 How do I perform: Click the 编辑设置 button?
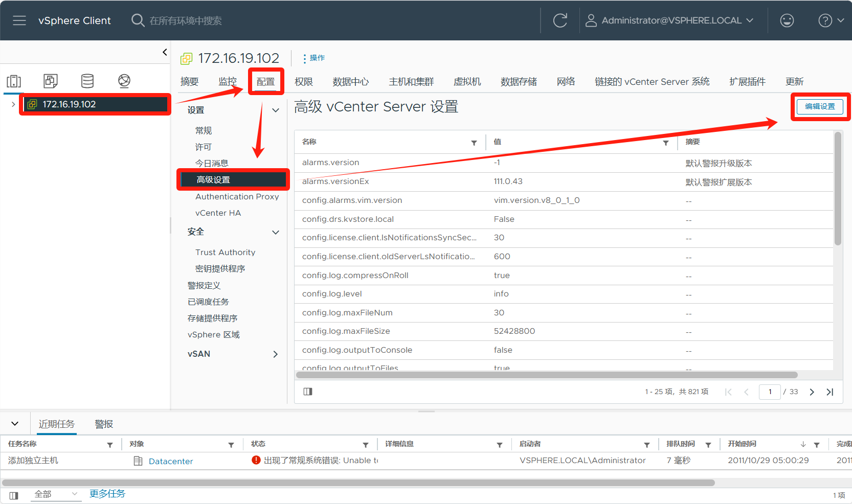(820, 106)
